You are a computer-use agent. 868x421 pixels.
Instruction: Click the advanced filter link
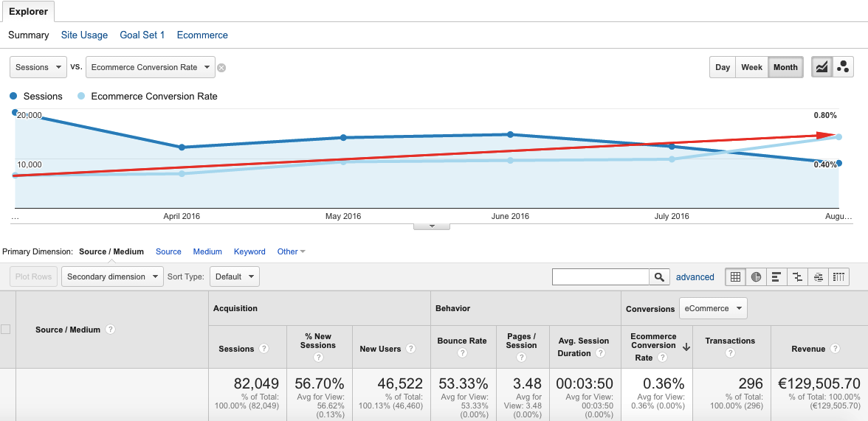pos(695,277)
